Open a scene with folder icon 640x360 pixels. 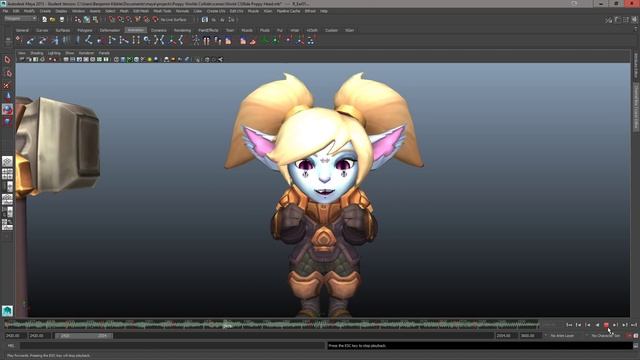point(53,20)
